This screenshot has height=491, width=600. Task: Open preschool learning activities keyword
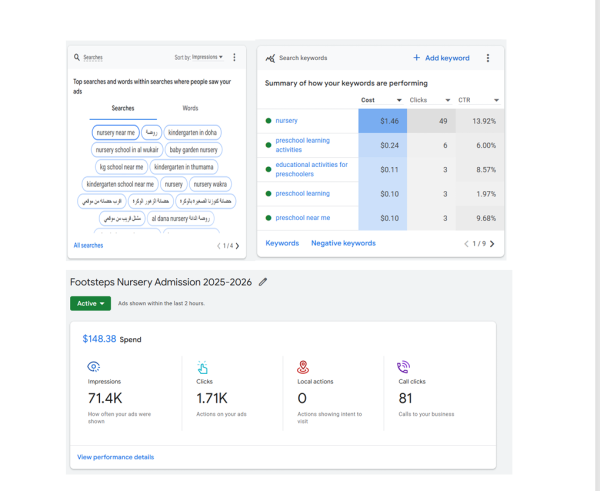click(x=302, y=145)
